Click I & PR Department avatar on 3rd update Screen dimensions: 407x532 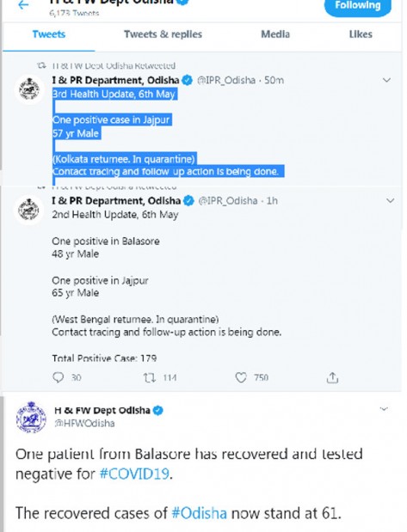[29, 89]
